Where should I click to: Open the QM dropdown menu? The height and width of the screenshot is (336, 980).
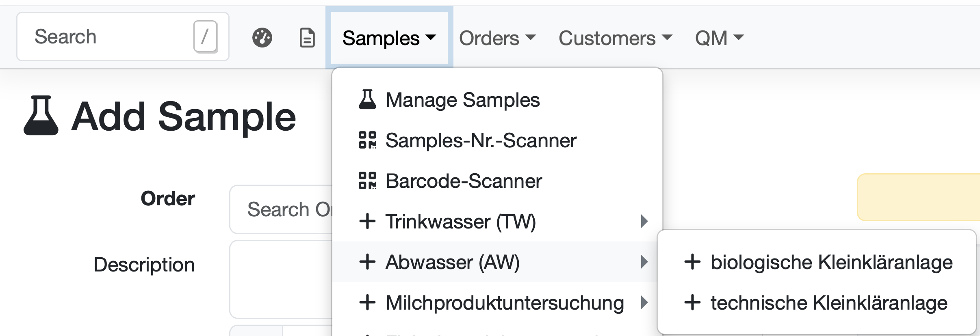point(720,38)
